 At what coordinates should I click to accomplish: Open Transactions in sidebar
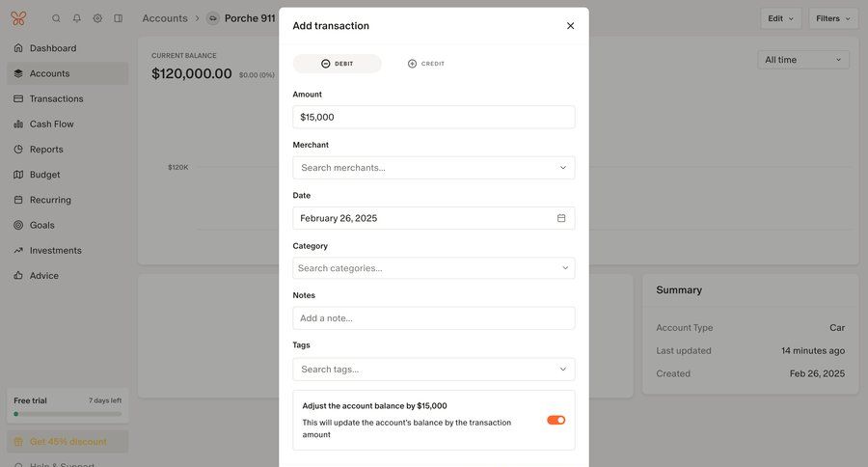tap(68, 98)
